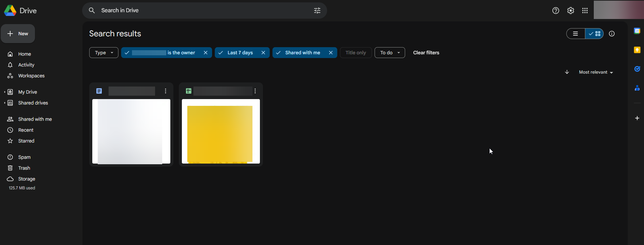Expand the Type filter dropdown
The width and height of the screenshot is (644, 245).
(x=103, y=53)
